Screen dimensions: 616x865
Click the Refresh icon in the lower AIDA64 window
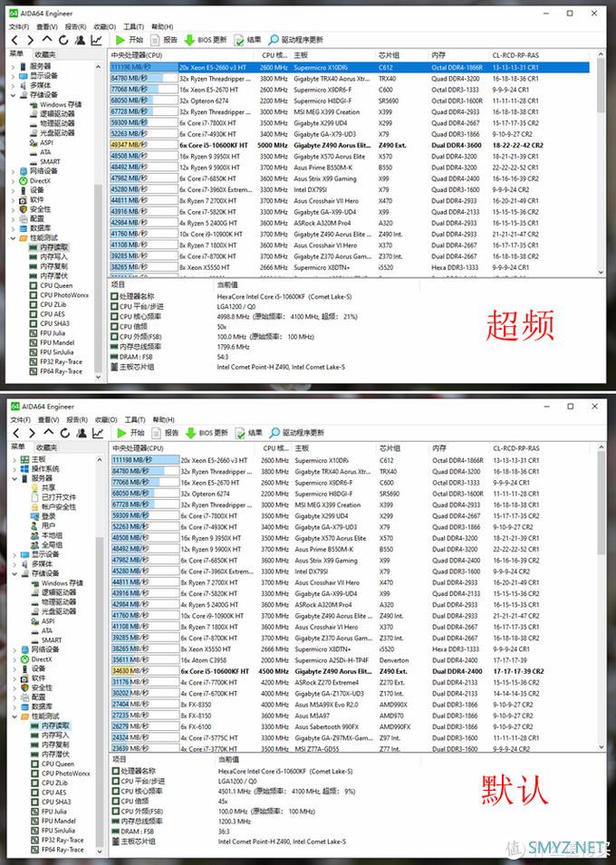[64, 433]
